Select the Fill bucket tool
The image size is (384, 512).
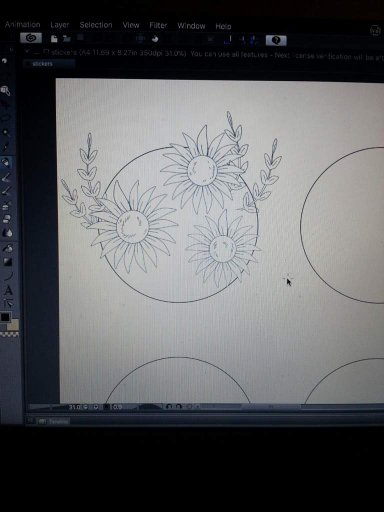(8, 248)
